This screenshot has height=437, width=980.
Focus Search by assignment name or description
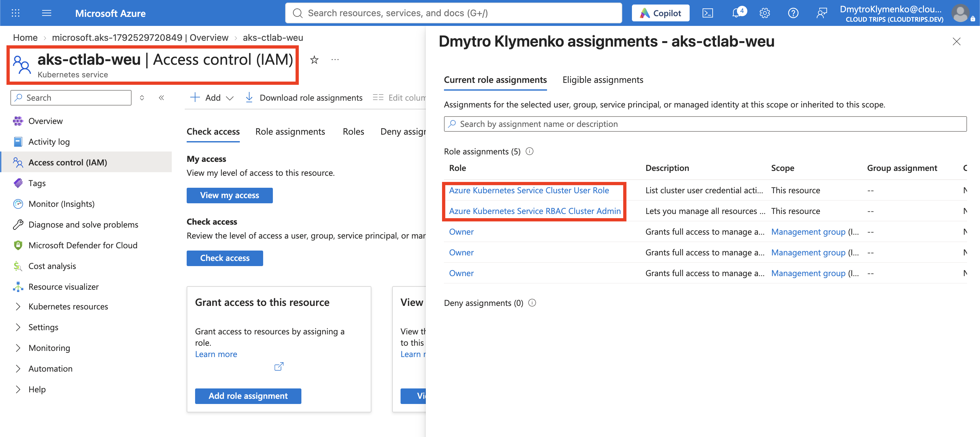pyautogui.click(x=705, y=124)
